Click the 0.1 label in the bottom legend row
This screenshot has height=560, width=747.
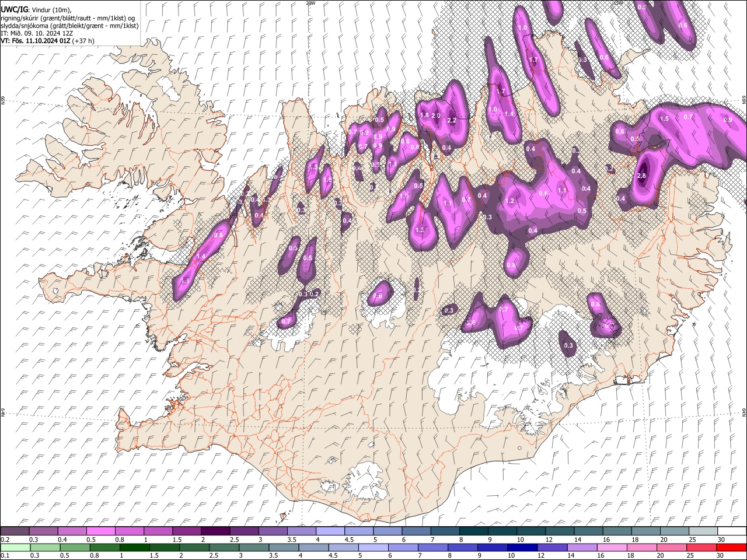point(5,556)
